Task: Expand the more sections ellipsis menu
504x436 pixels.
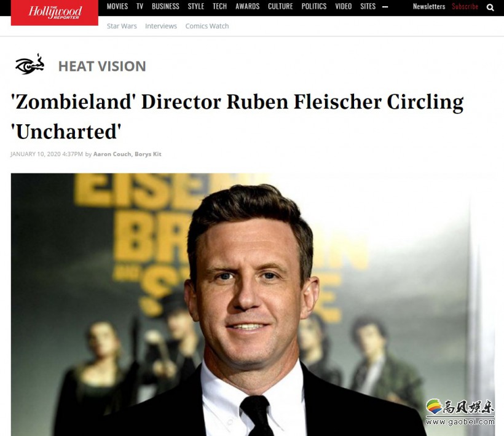Action: click(385, 7)
